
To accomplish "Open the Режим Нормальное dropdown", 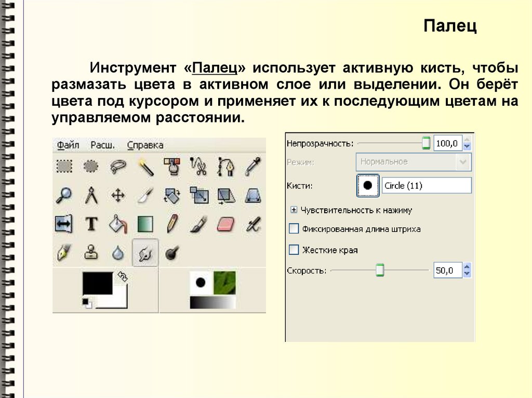I will pos(413,162).
